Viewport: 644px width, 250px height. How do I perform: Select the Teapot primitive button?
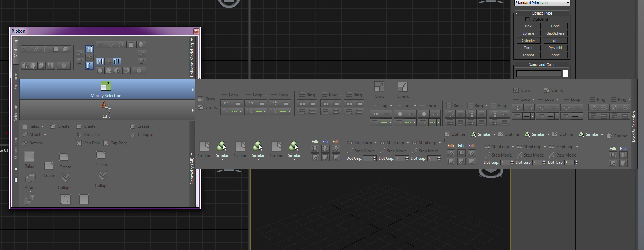click(528, 55)
